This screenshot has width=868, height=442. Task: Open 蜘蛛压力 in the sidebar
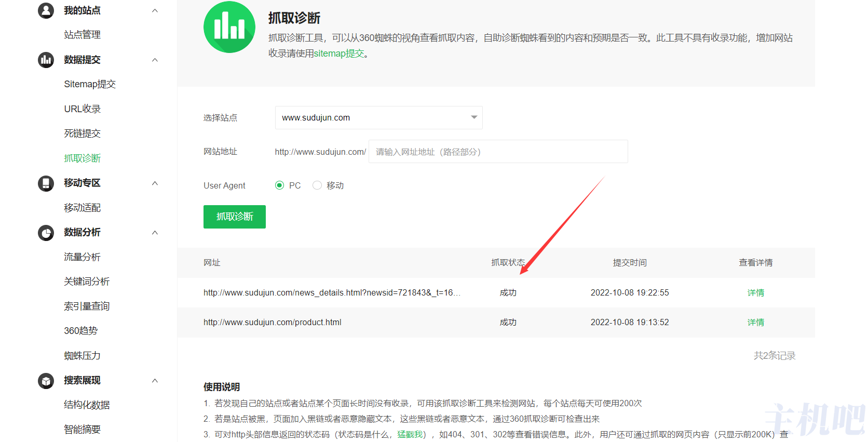[x=82, y=356]
